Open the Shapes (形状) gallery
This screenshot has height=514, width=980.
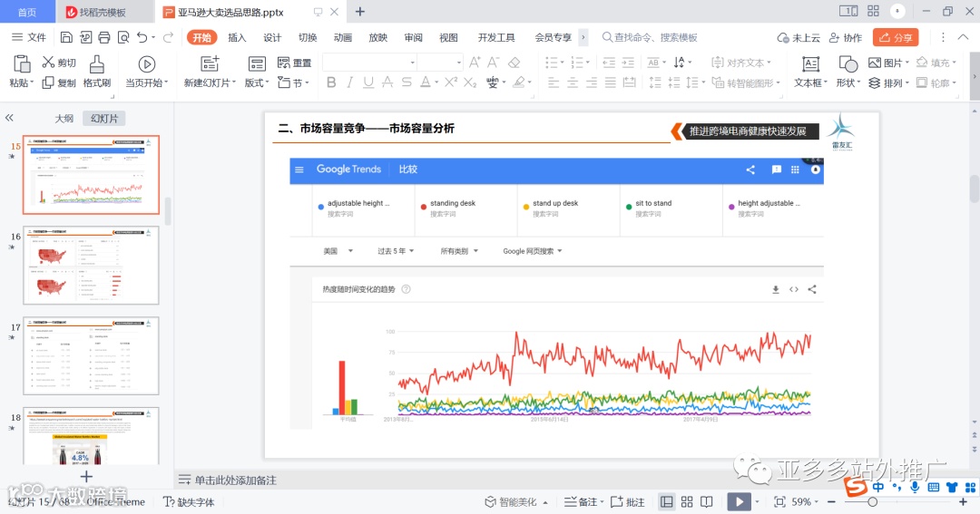[x=848, y=72]
